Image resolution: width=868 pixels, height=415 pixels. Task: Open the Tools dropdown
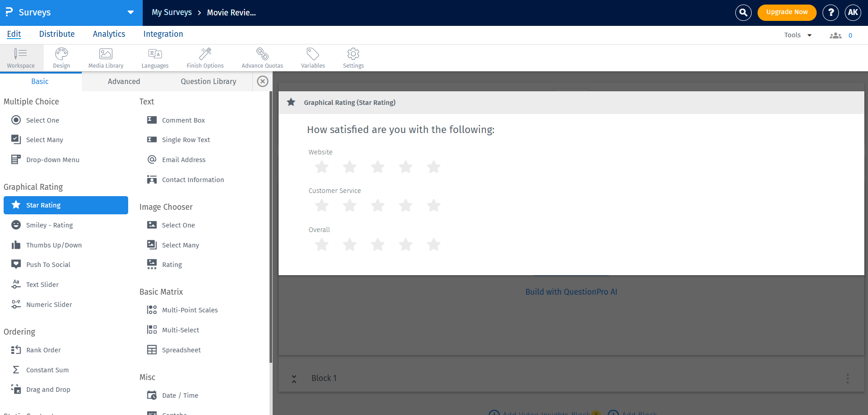(x=797, y=35)
